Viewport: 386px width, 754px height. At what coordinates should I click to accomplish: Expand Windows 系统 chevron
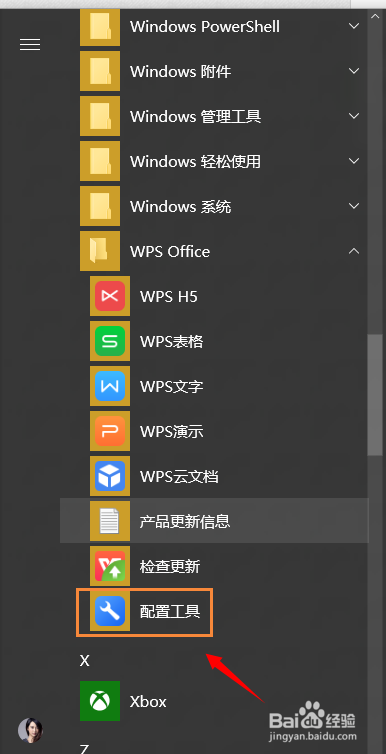pyautogui.click(x=354, y=206)
